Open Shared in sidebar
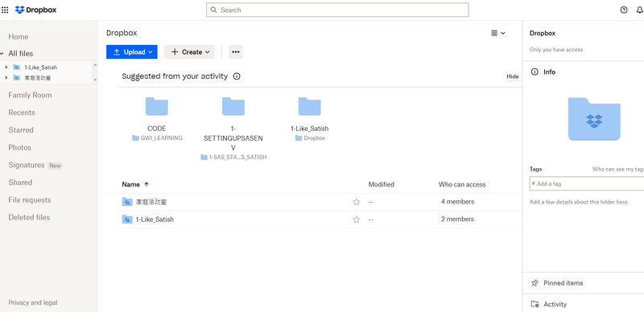Image resolution: width=644 pixels, height=312 pixels. pyautogui.click(x=20, y=183)
